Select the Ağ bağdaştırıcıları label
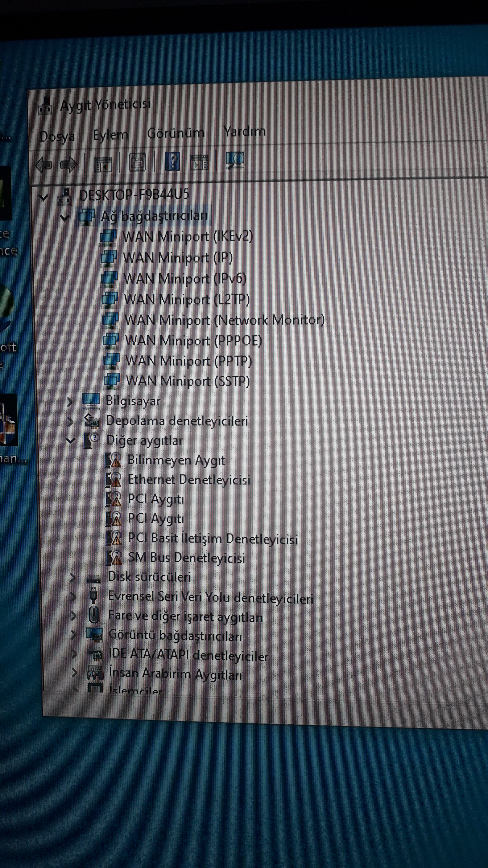The image size is (488, 868). (x=154, y=216)
